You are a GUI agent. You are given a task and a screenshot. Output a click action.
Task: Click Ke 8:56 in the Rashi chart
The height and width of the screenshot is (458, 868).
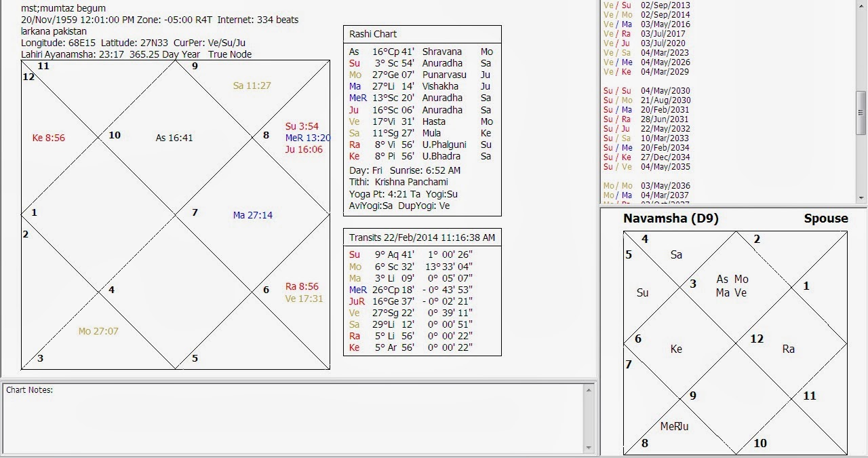click(x=49, y=138)
